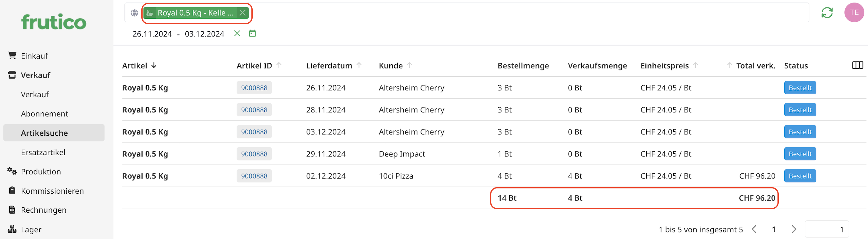Open Produktion in the sidebar
The width and height of the screenshot is (868, 239).
coord(41,171)
